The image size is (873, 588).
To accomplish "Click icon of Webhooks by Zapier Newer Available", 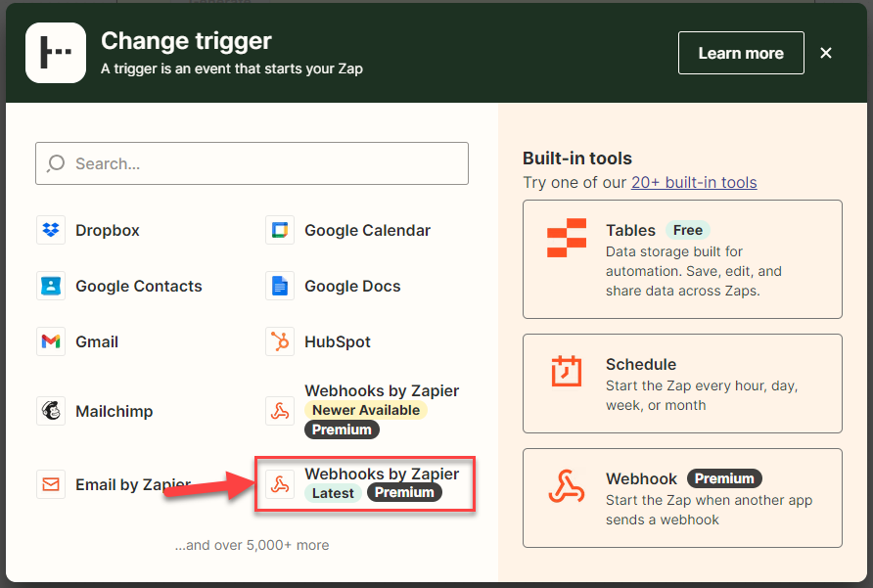I will click(280, 411).
